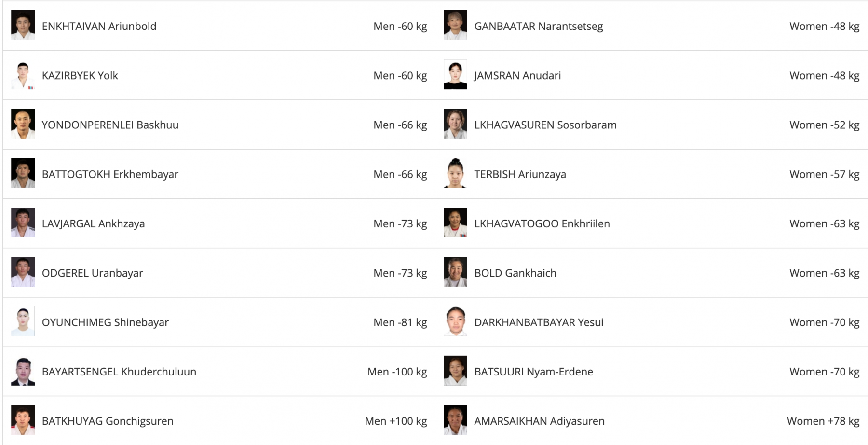Select YONDONPERENLEI Baskhuu's portrait
868x445 pixels.
click(23, 125)
